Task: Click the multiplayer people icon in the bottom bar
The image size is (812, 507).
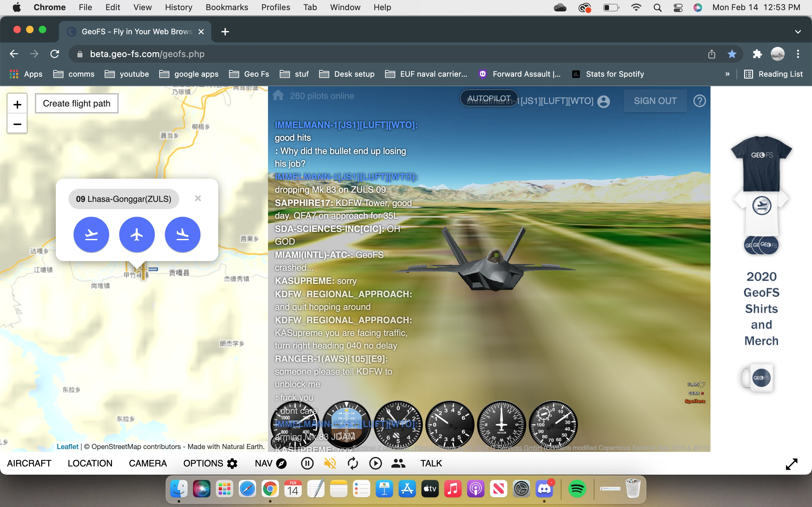Action: point(398,463)
